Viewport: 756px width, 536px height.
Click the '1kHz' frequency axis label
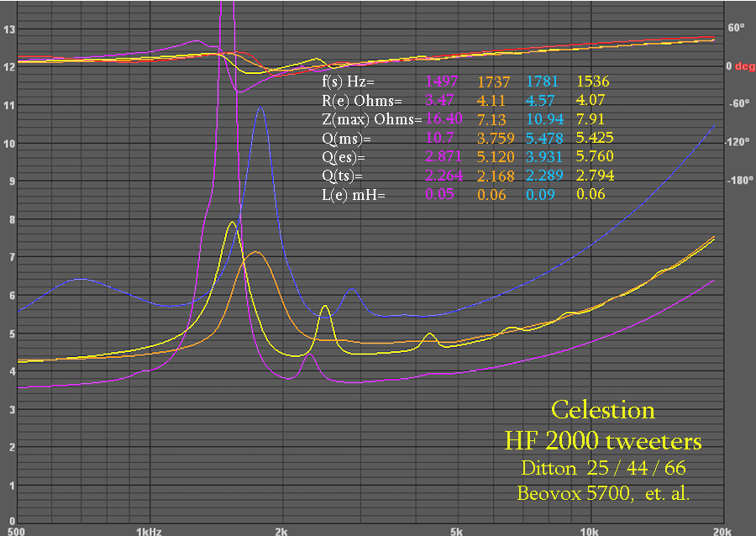[x=149, y=531]
